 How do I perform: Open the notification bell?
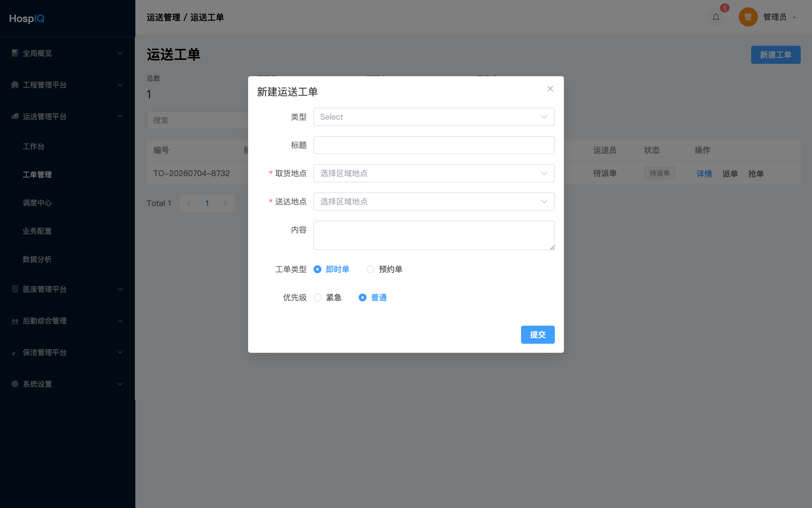(716, 17)
